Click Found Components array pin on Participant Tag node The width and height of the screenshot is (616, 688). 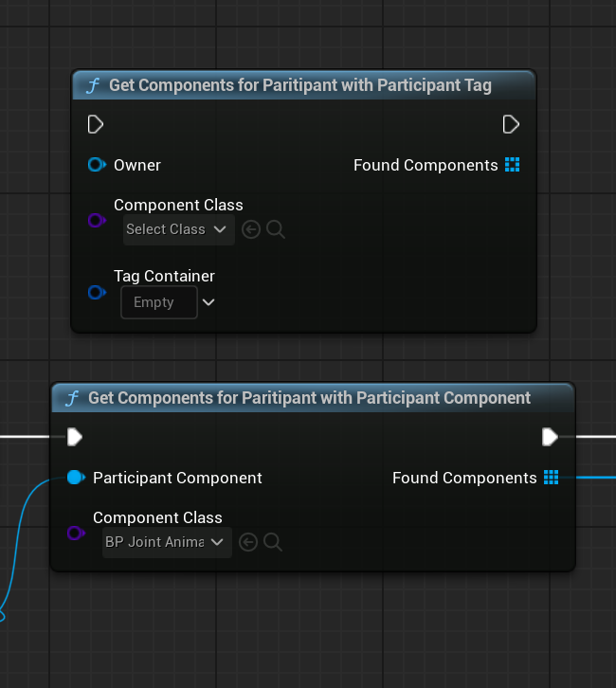pyautogui.click(x=513, y=165)
